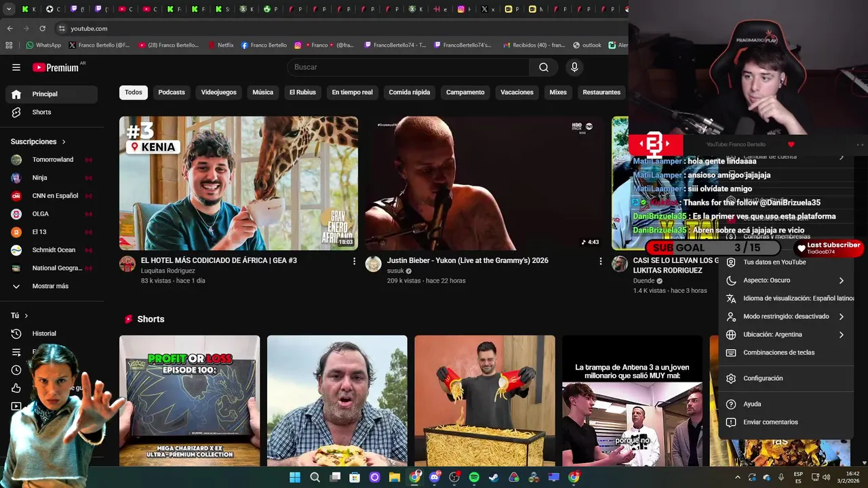868x488 pixels.
Task: Click Luquitas Rodriguez channel avatar under video
Action: click(x=127, y=264)
